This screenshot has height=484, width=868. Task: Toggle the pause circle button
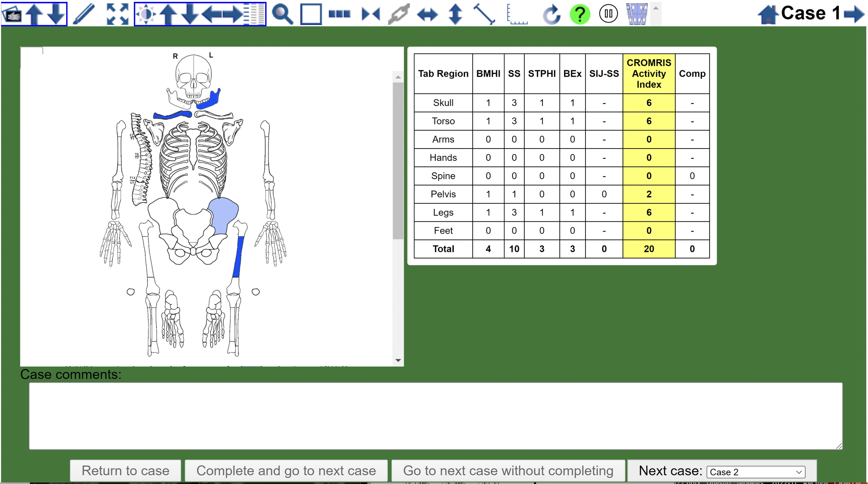click(608, 14)
